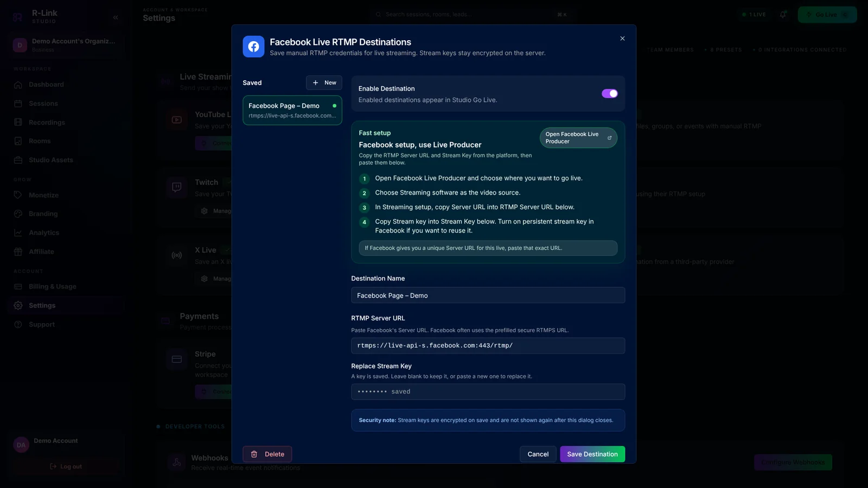Select saved Facebook Page – Demo destination

pos(292,110)
